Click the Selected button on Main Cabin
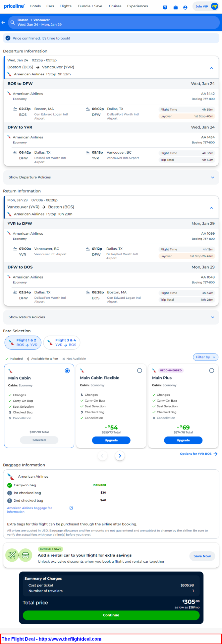 pyautogui.click(x=39, y=440)
